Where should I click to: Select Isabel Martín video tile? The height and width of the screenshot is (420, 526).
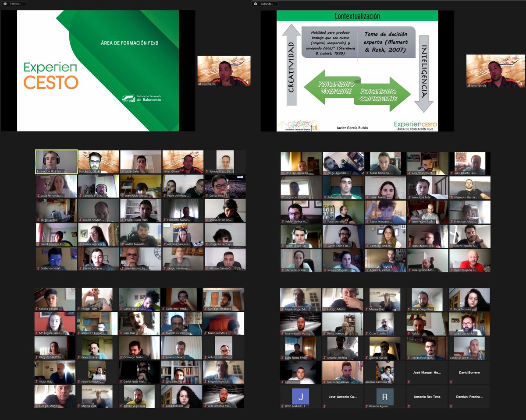pos(385,188)
